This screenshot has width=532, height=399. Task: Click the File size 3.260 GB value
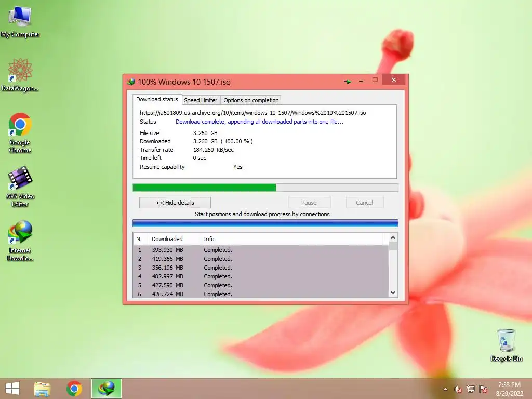click(x=205, y=133)
